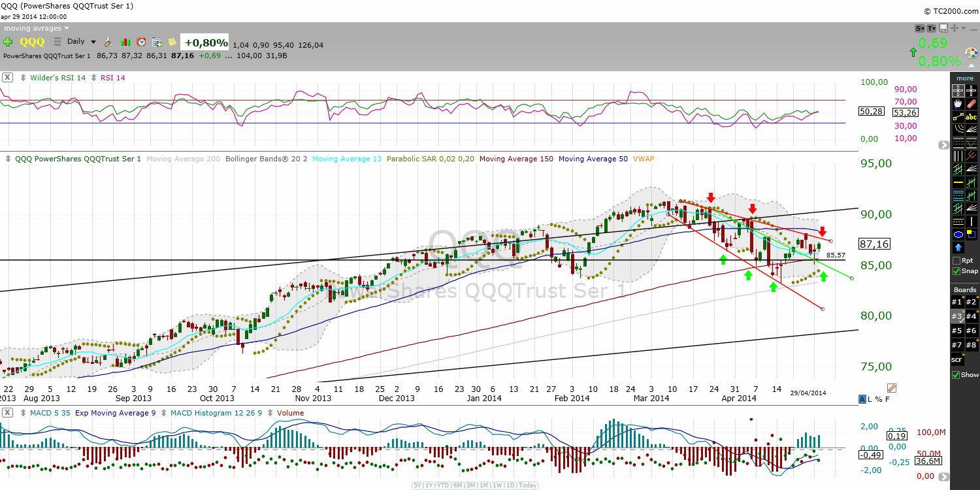Click the calendar with plus icon
The width and height of the screenshot is (980, 490).
157,42
